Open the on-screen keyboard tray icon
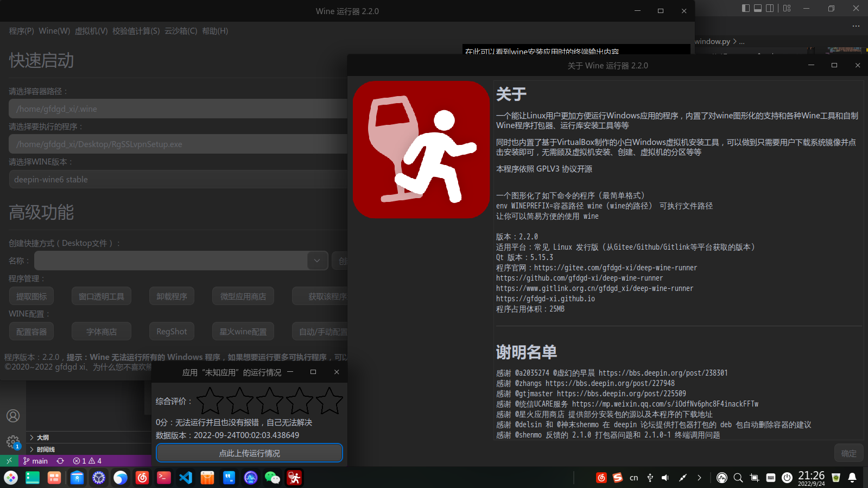868x488 pixels. pyautogui.click(x=771, y=478)
